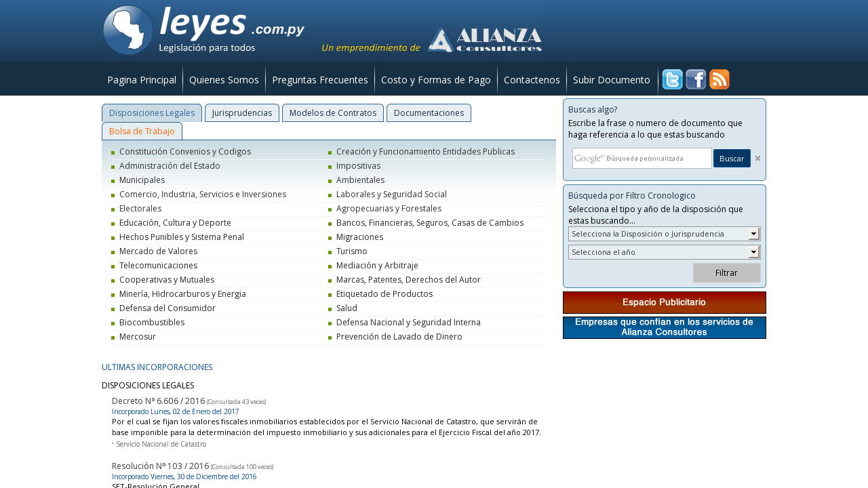
Task: Open Subir Documento page
Action: [x=612, y=80]
